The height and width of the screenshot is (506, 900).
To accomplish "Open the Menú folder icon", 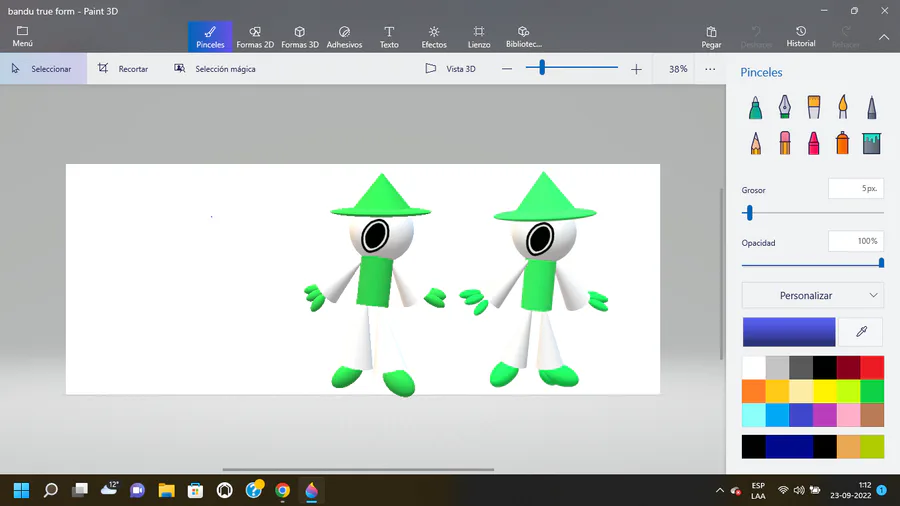I will tap(22, 31).
